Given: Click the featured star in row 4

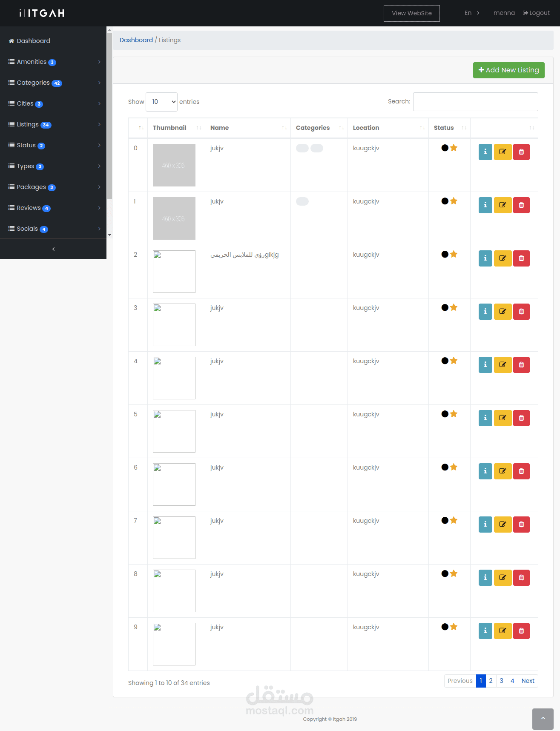Looking at the screenshot, I should pyautogui.click(x=454, y=361).
